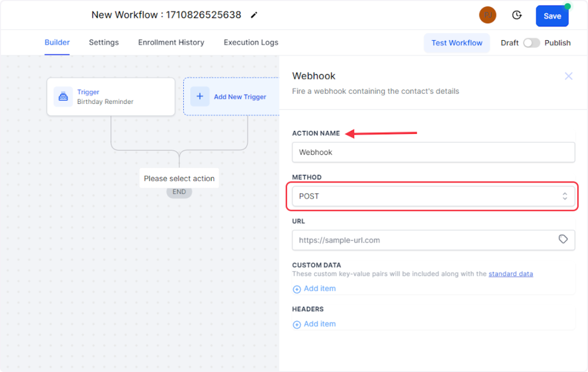Viewport: 588px width, 372px height.
Task: Click plus icon beside Headers Add item
Action: tap(297, 324)
